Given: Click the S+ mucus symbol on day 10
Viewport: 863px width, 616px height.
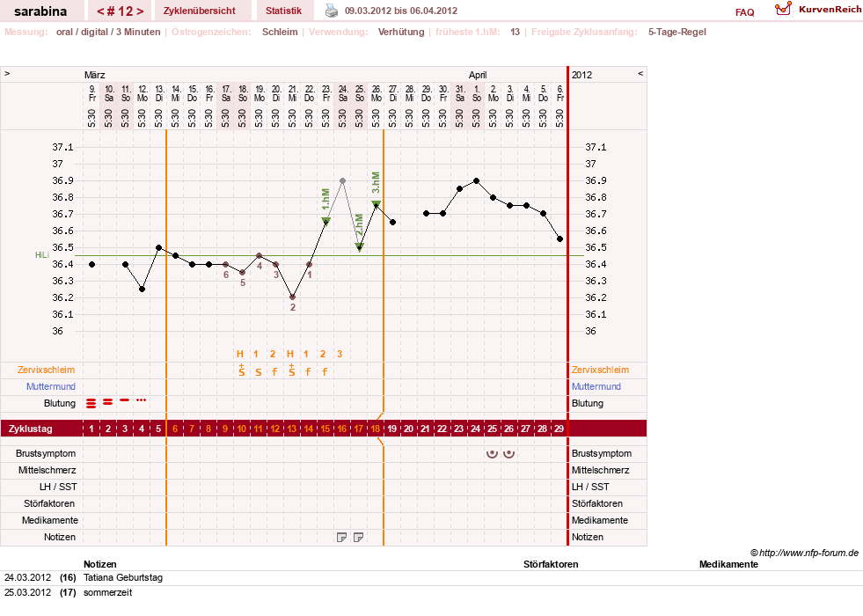Looking at the screenshot, I should (242, 370).
